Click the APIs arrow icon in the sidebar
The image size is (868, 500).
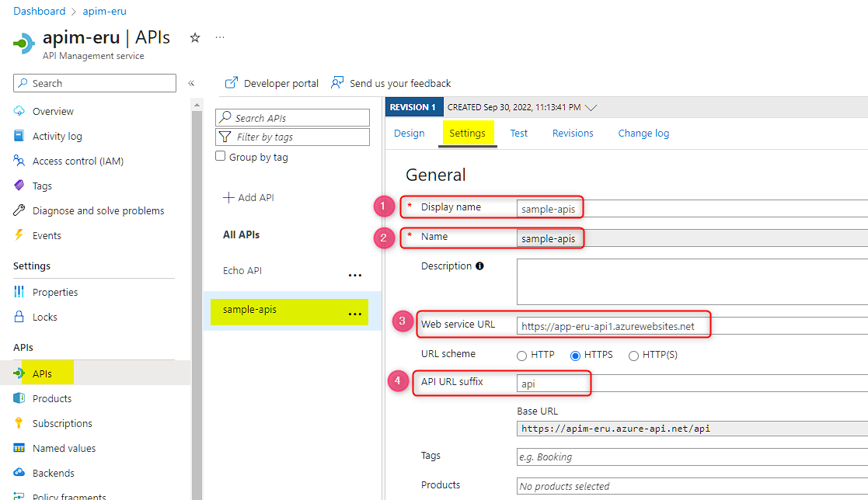19,373
